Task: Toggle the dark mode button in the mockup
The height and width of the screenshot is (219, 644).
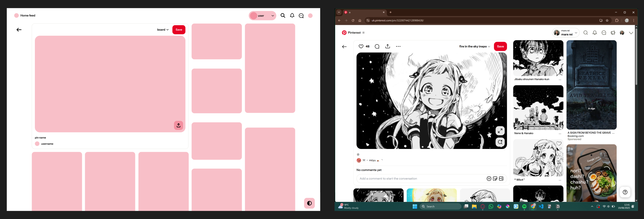Action: pos(309,203)
